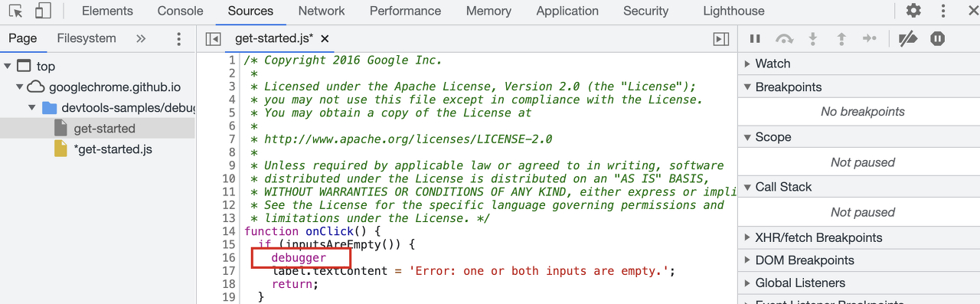Select the Sources panel tab
This screenshot has height=304, width=980.
(x=250, y=11)
